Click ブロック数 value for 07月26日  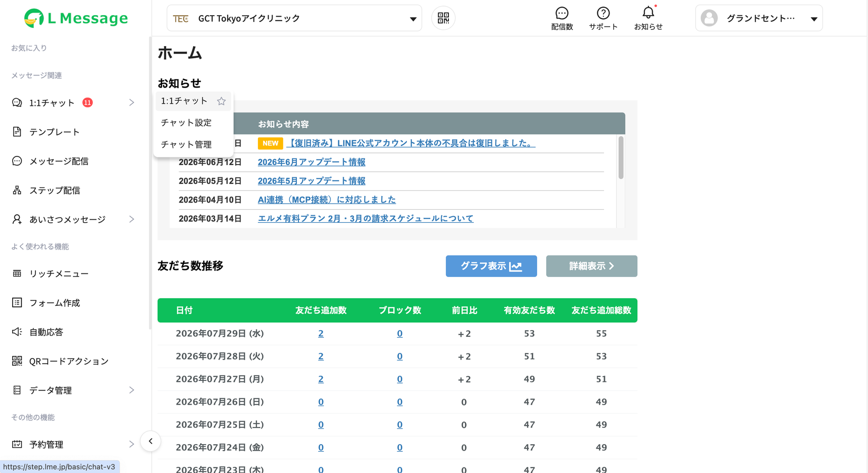(x=400, y=402)
